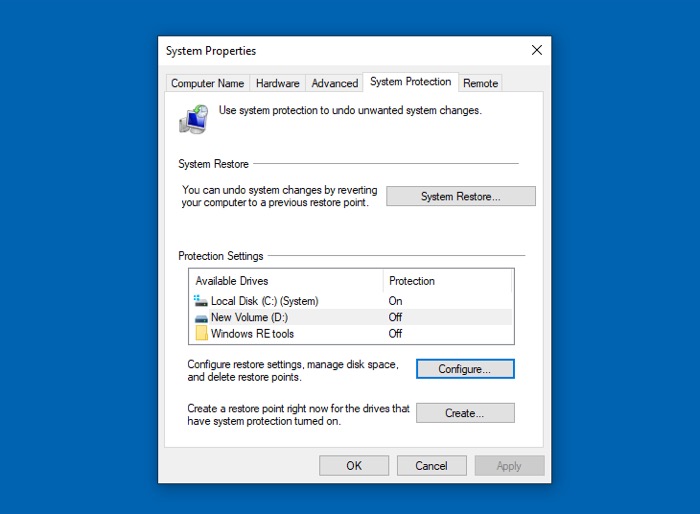Open Configure... for the selected drive
This screenshot has width=700, height=514.
pos(465,369)
